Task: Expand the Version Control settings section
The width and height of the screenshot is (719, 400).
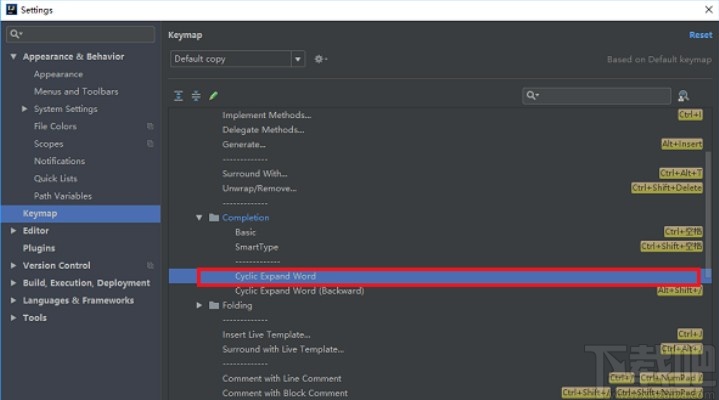Action: pos(13,265)
